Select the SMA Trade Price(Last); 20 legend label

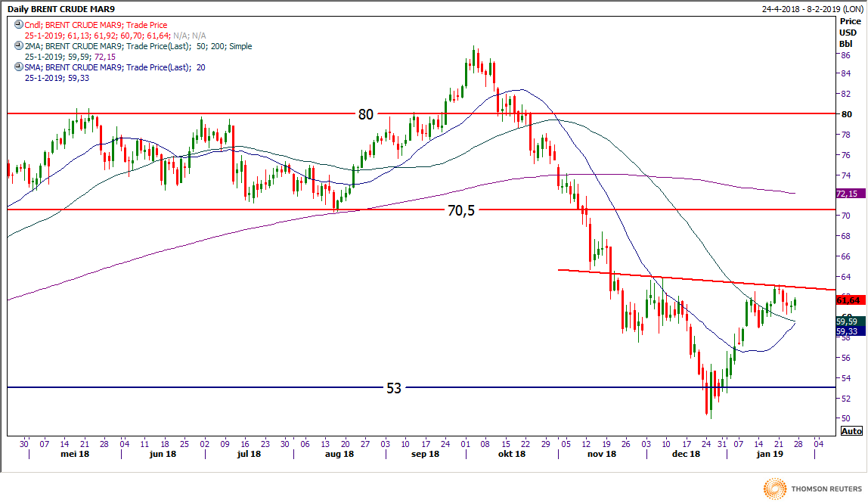(x=115, y=67)
